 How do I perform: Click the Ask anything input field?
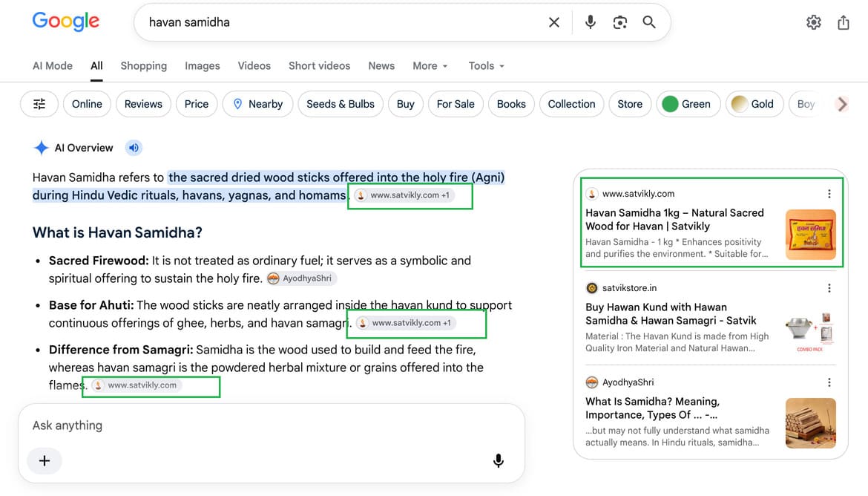click(272, 425)
